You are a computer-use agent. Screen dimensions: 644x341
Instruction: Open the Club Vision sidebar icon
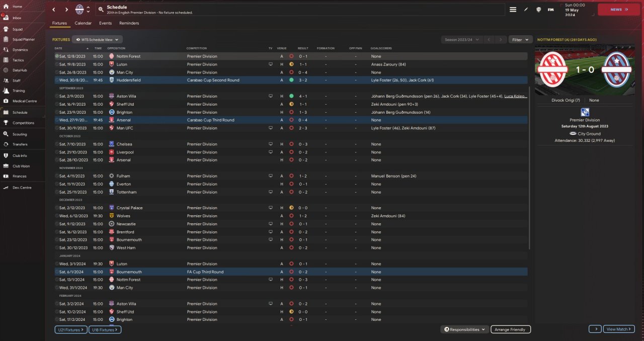pos(6,166)
